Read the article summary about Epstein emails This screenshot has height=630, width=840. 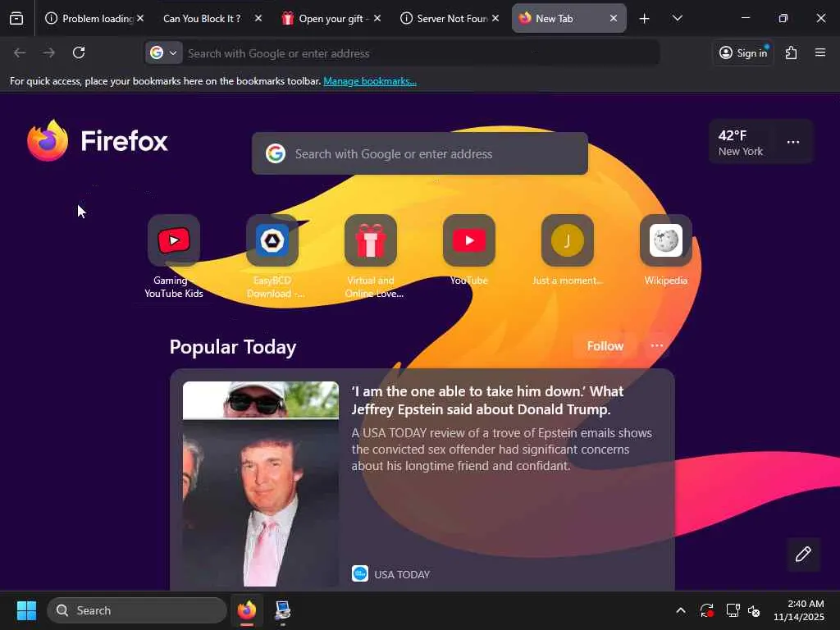click(501, 449)
